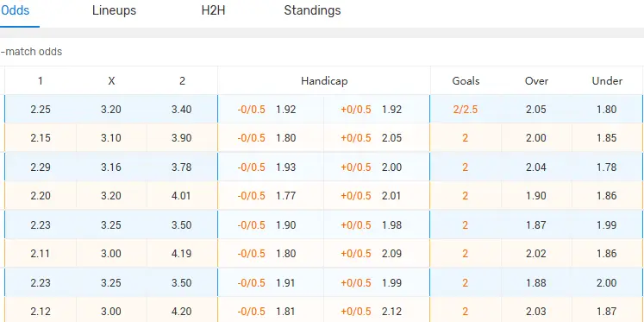Select home odds 2.29
The image size is (644, 322).
click(41, 167)
